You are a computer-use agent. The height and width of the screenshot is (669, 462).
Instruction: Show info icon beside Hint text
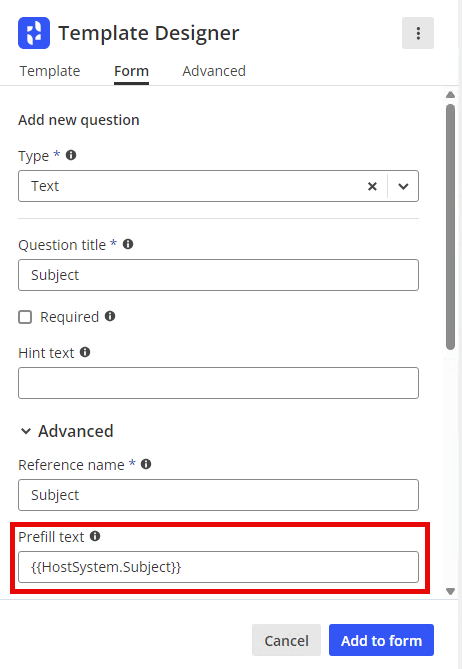[85, 352]
